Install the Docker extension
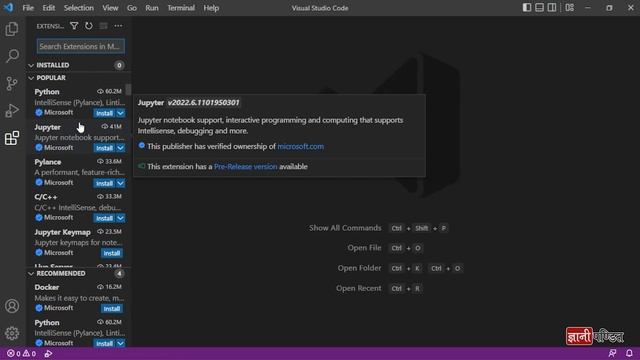The width and height of the screenshot is (640, 360). [112, 309]
